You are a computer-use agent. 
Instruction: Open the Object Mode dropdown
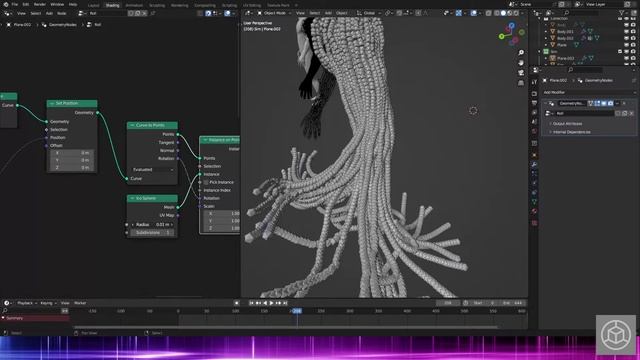(274, 13)
